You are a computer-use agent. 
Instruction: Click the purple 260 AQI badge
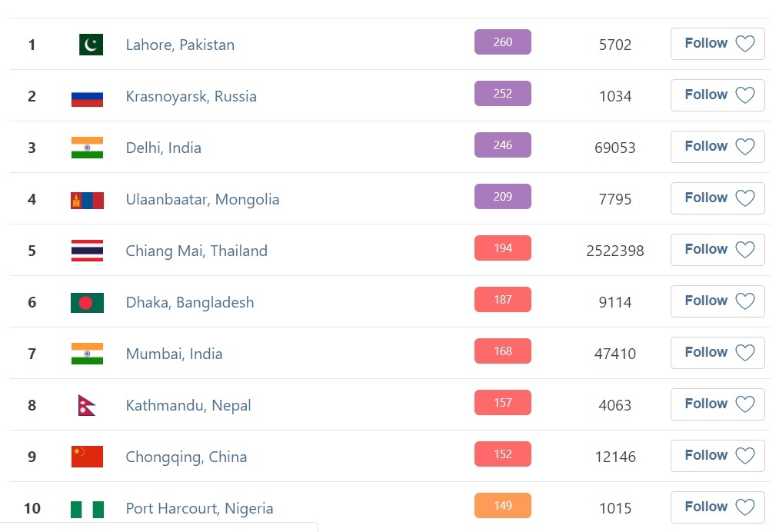[502, 42]
